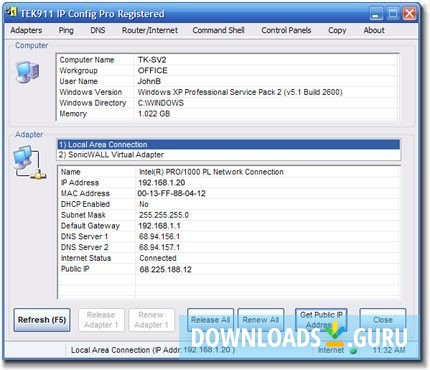Open the Adapters menu
This screenshot has height=370, width=430.
point(26,30)
